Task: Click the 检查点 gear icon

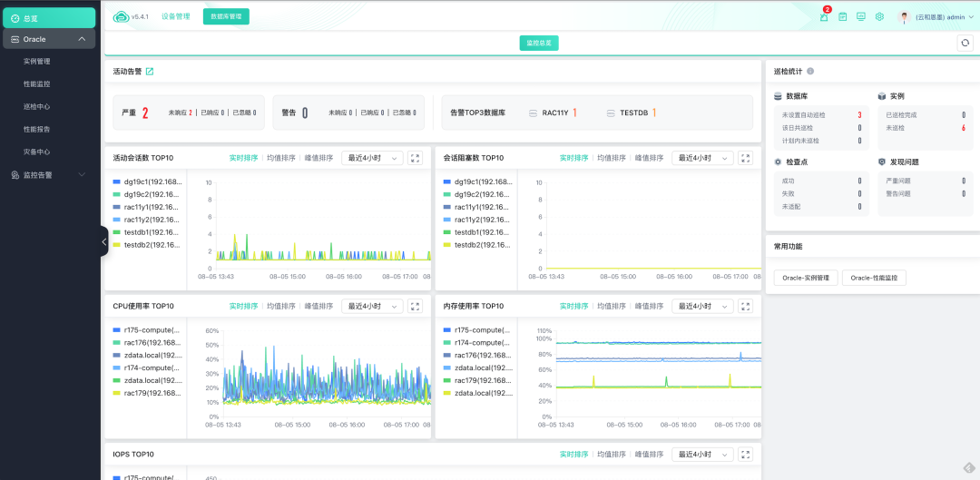Action: (x=778, y=162)
